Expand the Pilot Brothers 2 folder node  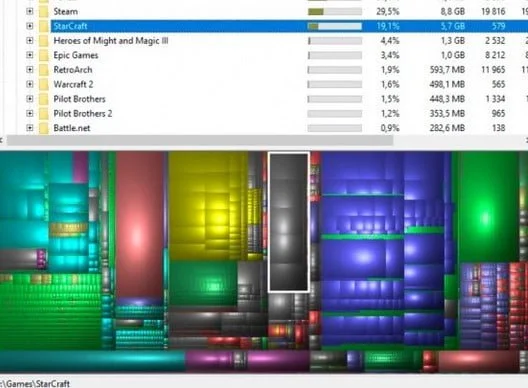[30, 114]
